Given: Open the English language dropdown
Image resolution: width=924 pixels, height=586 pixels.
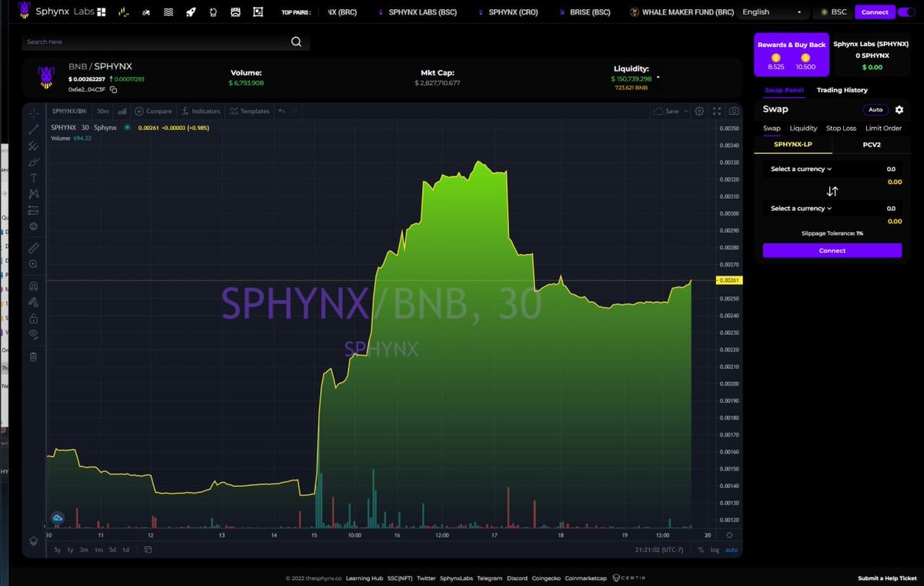Looking at the screenshot, I should click(x=772, y=12).
